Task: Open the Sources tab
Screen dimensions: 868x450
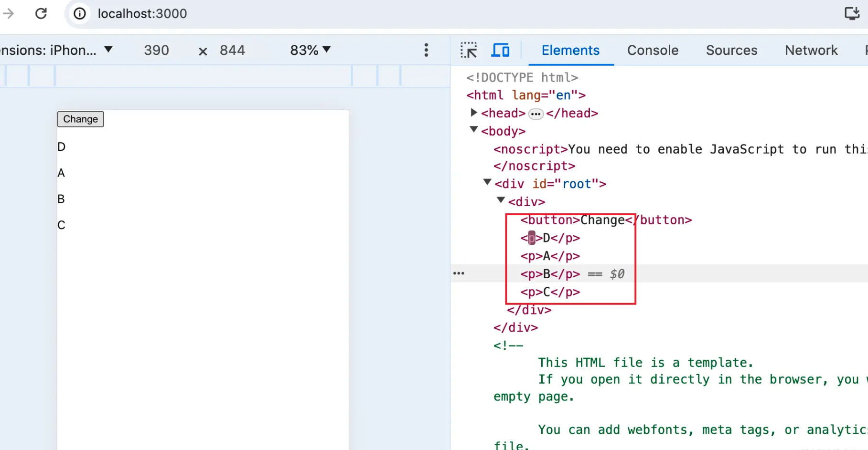Action: point(731,50)
